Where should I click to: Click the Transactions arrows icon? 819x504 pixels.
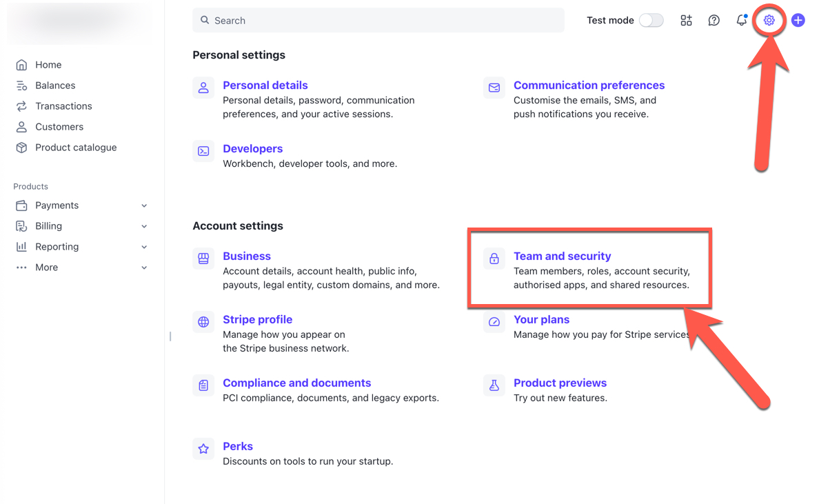coord(21,107)
